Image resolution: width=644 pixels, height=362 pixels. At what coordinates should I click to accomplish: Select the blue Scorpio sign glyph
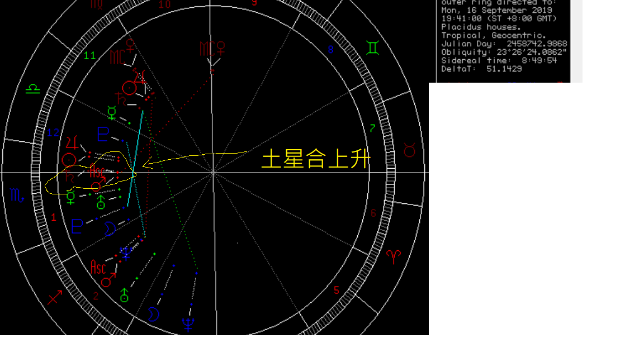(16, 195)
